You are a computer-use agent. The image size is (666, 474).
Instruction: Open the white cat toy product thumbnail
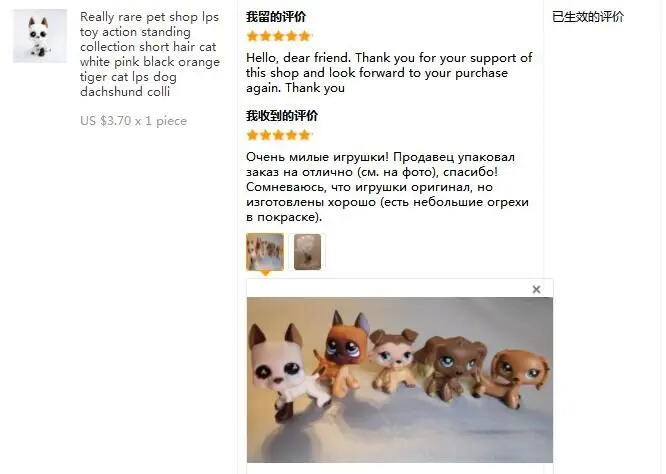40,36
